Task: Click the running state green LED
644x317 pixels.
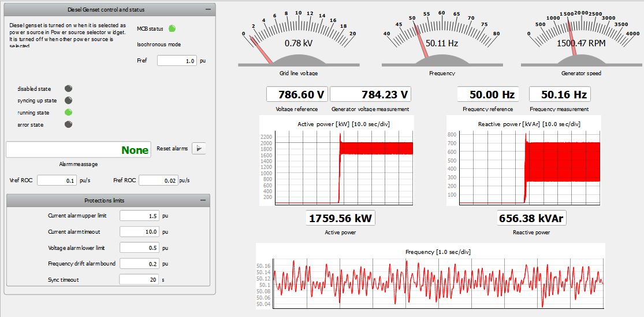Action: (68, 112)
